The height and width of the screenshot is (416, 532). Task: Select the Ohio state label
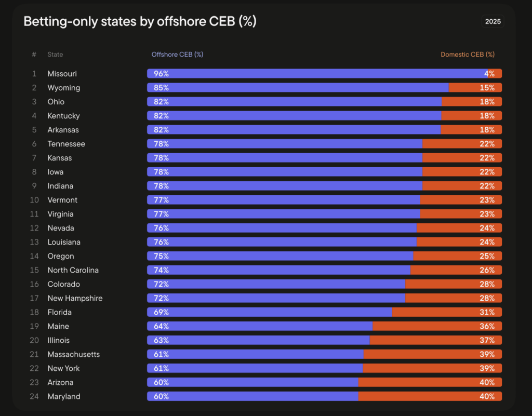pyautogui.click(x=56, y=102)
